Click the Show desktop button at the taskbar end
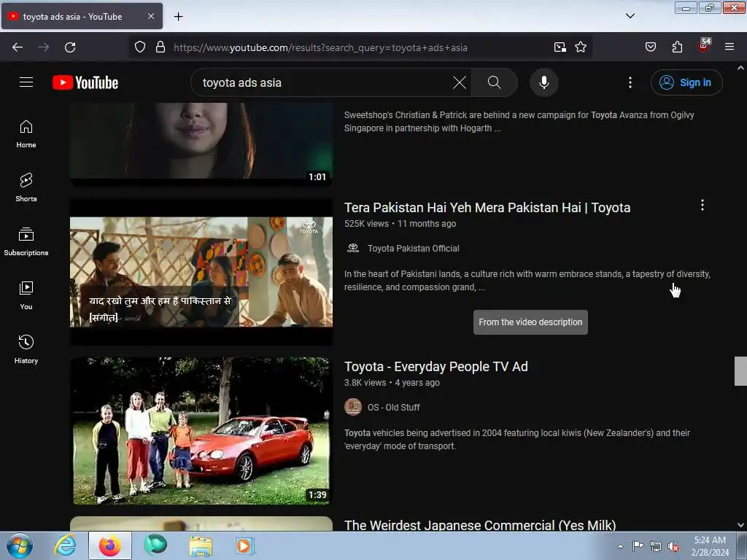 (x=742, y=546)
